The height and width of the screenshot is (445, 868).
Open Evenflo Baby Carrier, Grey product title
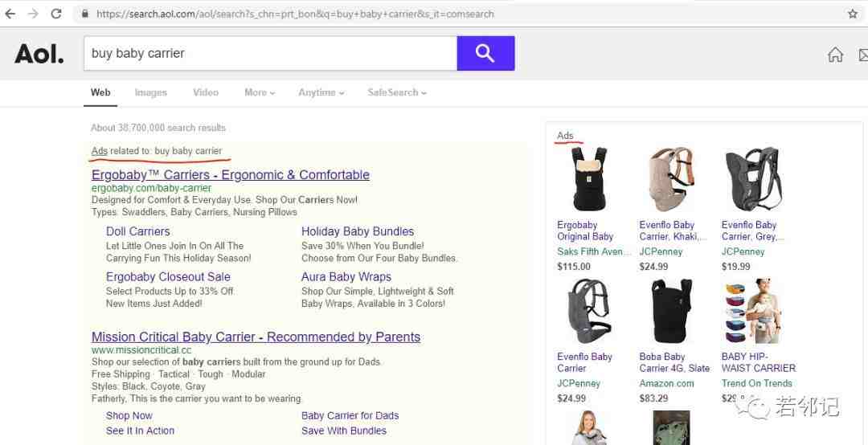pyautogui.click(x=753, y=231)
